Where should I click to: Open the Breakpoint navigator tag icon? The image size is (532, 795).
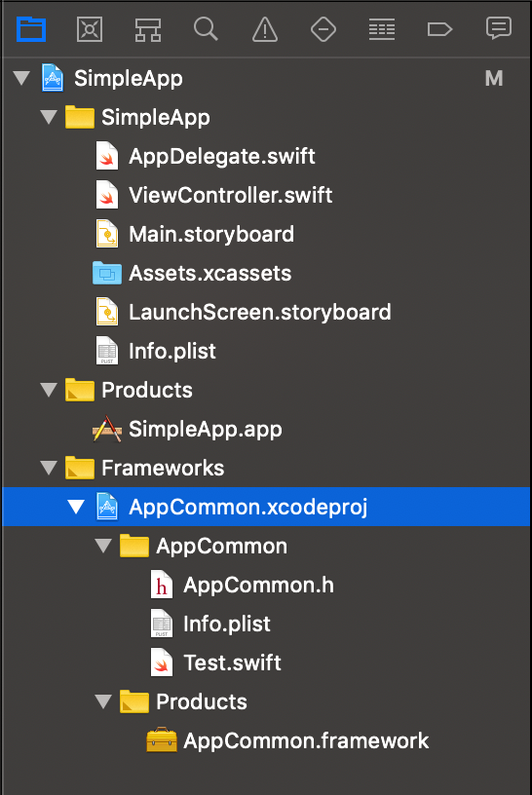click(x=439, y=29)
